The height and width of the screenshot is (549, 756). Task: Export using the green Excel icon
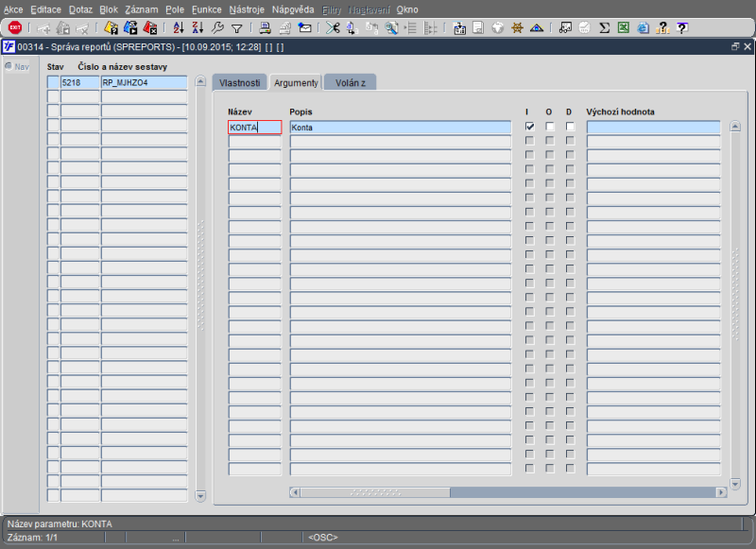[x=624, y=28]
